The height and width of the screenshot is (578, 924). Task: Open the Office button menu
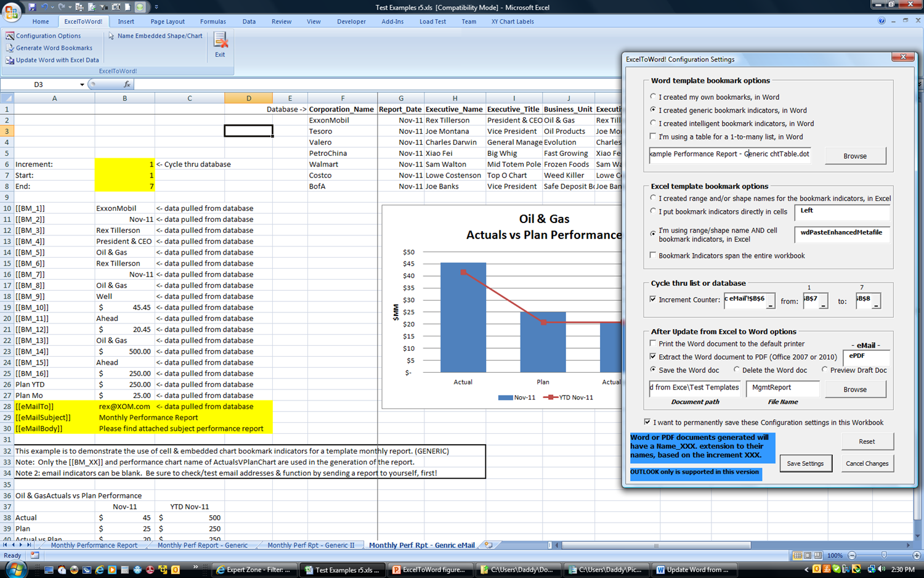pos(11,11)
